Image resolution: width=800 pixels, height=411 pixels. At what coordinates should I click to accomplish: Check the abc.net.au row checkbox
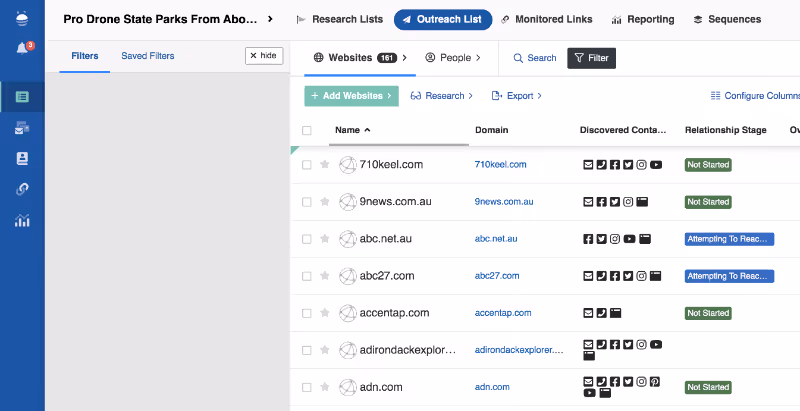(x=307, y=239)
